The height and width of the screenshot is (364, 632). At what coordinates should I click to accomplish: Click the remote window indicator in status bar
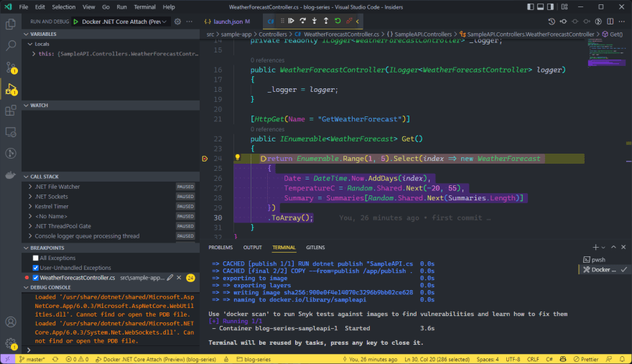pyautogui.click(x=7, y=359)
